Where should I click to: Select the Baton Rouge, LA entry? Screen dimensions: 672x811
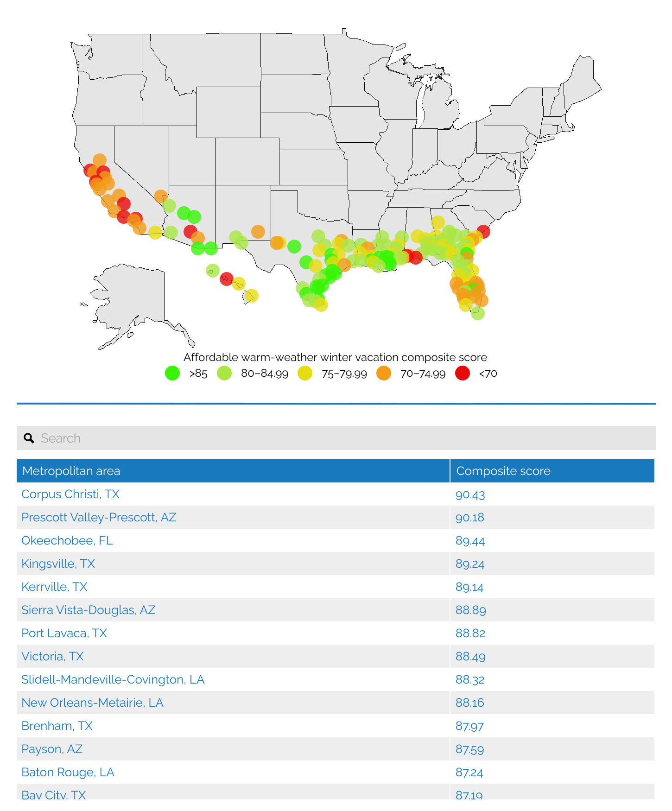[68, 772]
